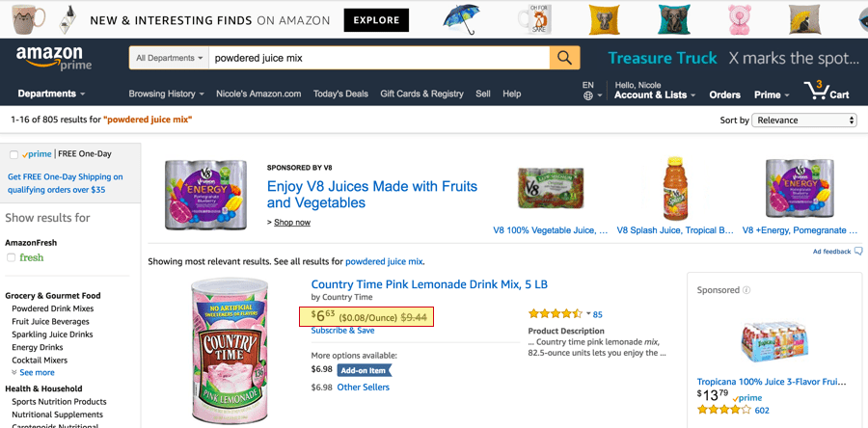The image size is (868, 428).
Task: Click the language globe icon
Action: pyautogui.click(x=588, y=95)
